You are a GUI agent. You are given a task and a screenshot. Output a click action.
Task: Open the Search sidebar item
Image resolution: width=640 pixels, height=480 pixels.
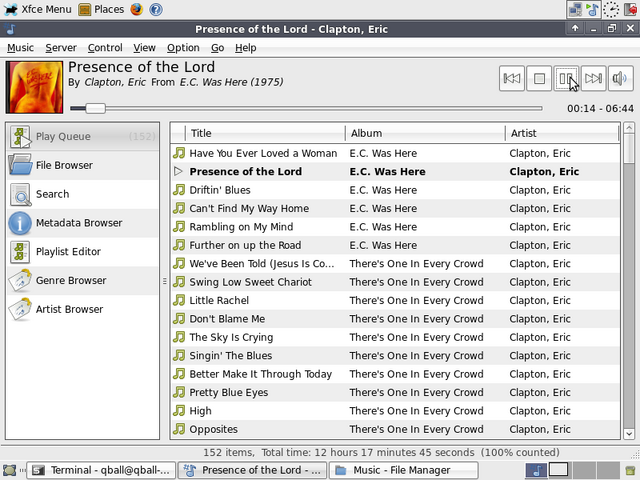[83, 194]
